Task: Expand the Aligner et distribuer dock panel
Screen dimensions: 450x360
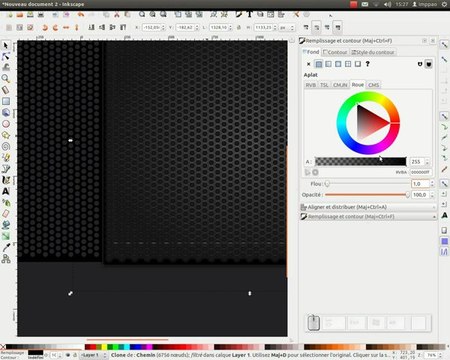Action: tap(368, 207)
